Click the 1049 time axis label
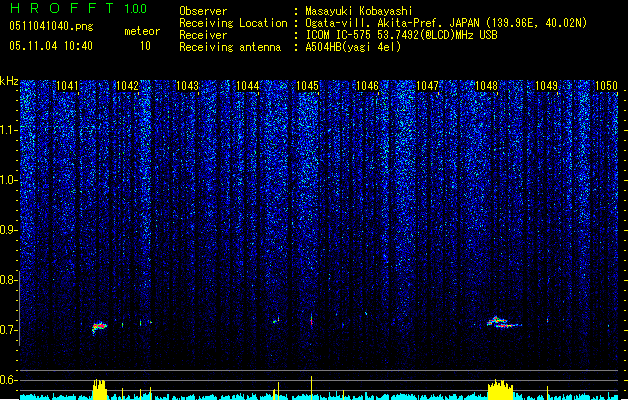The height and width of the screenshot is (400, 629). click(x=546, y=86)
